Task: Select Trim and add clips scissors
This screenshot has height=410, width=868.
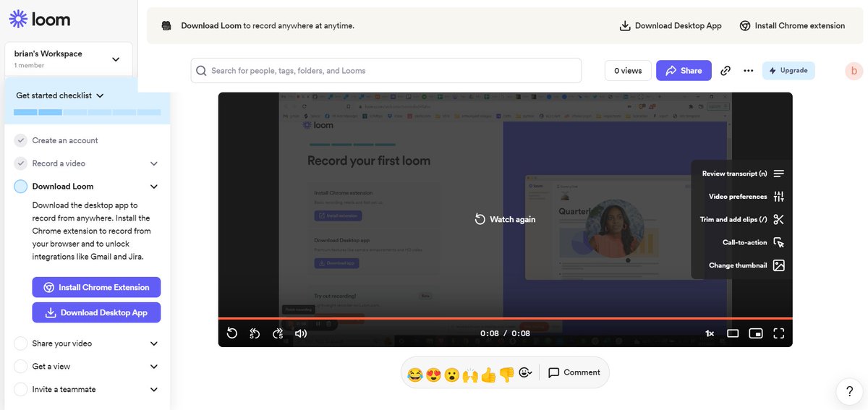Action: click(x=779, y=219)
